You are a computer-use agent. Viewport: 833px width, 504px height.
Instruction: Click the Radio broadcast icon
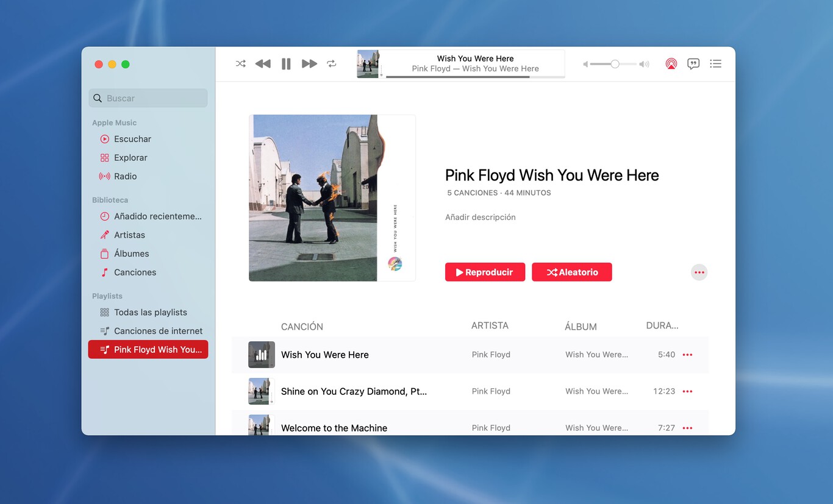pyautogui.click(x=105, y=176)
